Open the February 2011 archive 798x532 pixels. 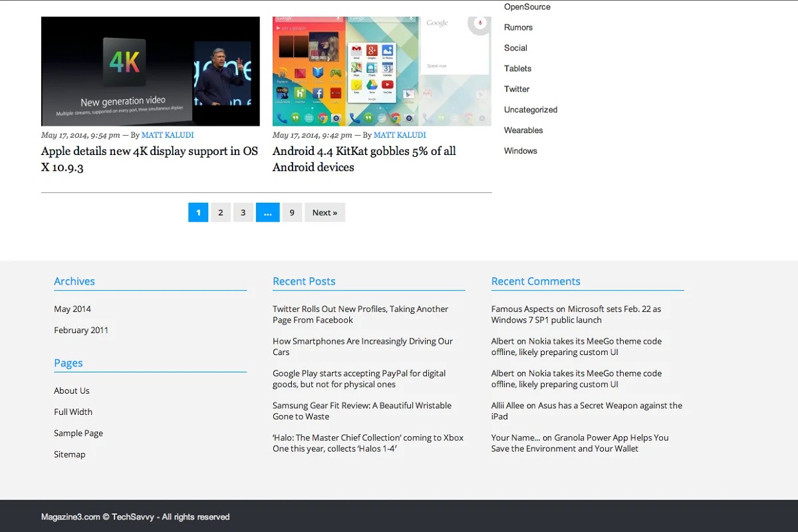point(81,331)
